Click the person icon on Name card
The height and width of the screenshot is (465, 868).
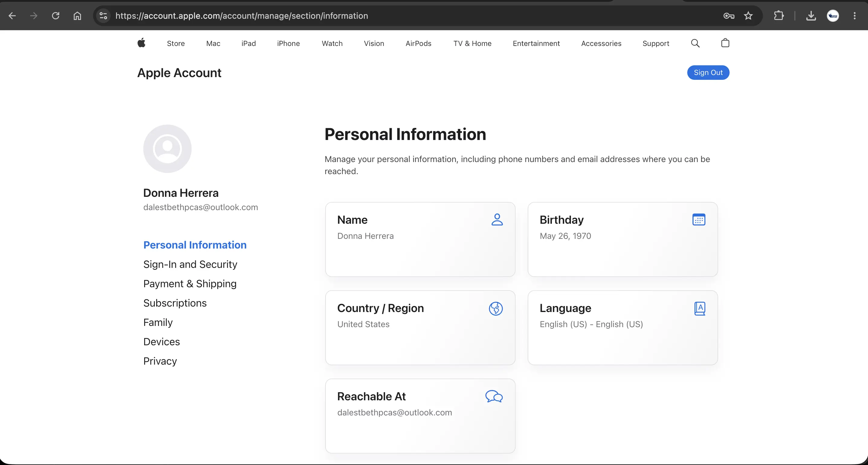click(497, 219)
